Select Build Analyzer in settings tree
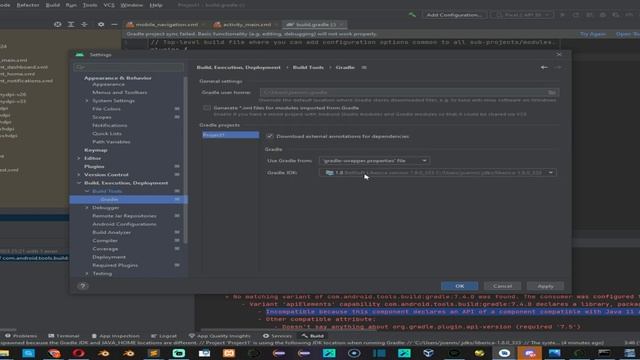The height and width of the screenshot is (360, 640). pyautogui.click(x=111, y=232)
